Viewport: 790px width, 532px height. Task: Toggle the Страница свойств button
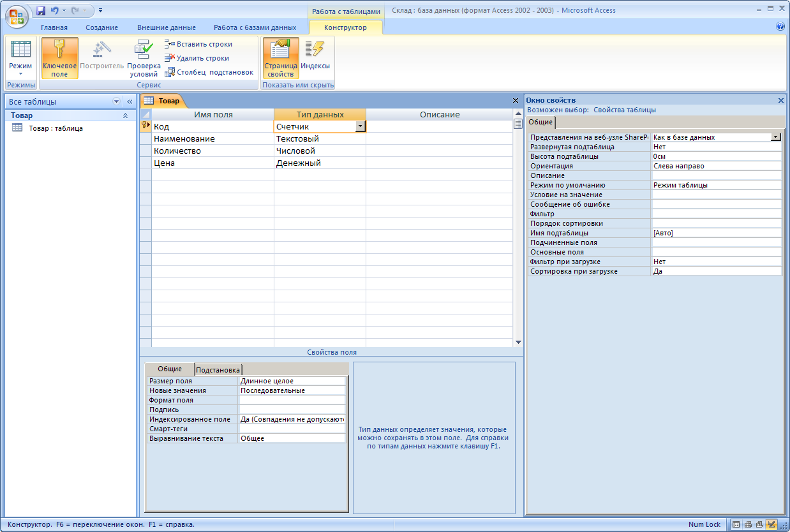[281, 58]
